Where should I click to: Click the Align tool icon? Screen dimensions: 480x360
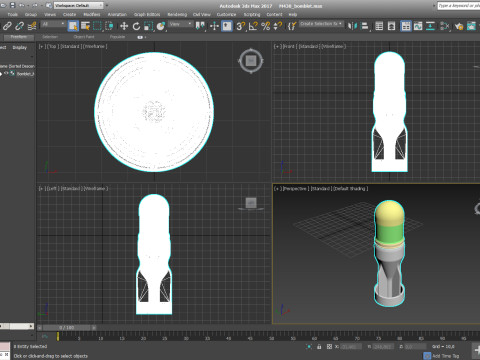click(365, 26)
